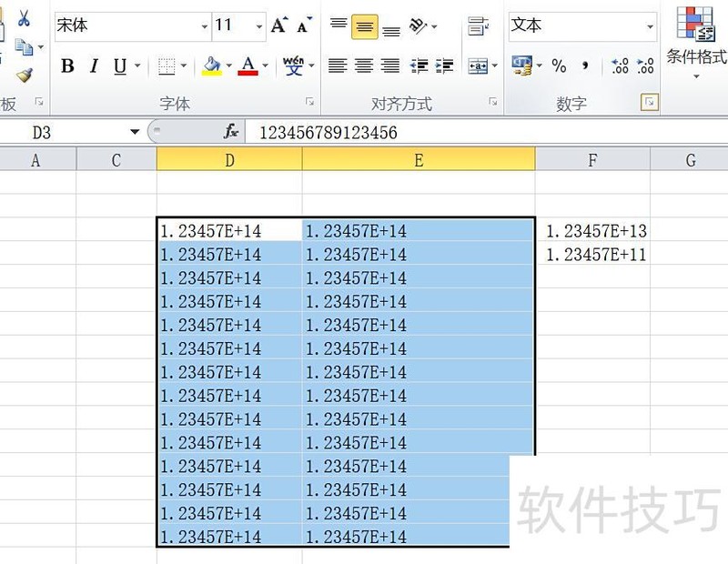Open the Name Box dropdown arrow
This screenshot has width=728, height=564.
point(135,132)
